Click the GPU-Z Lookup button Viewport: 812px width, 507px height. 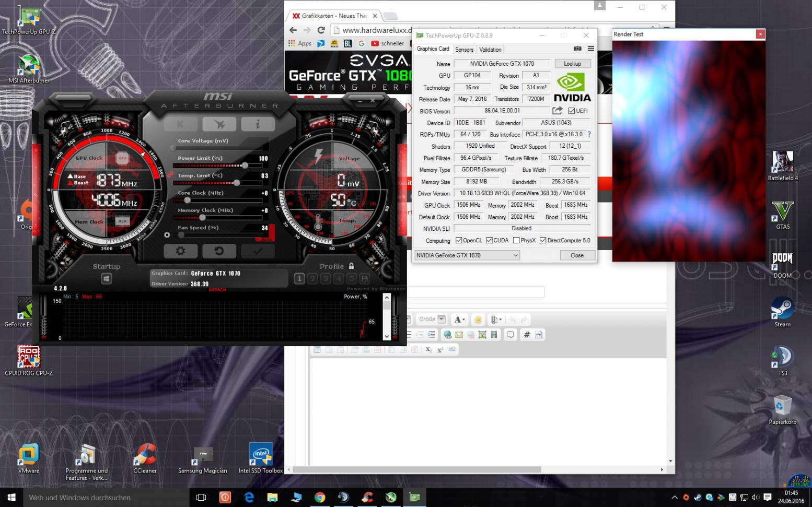572,64
